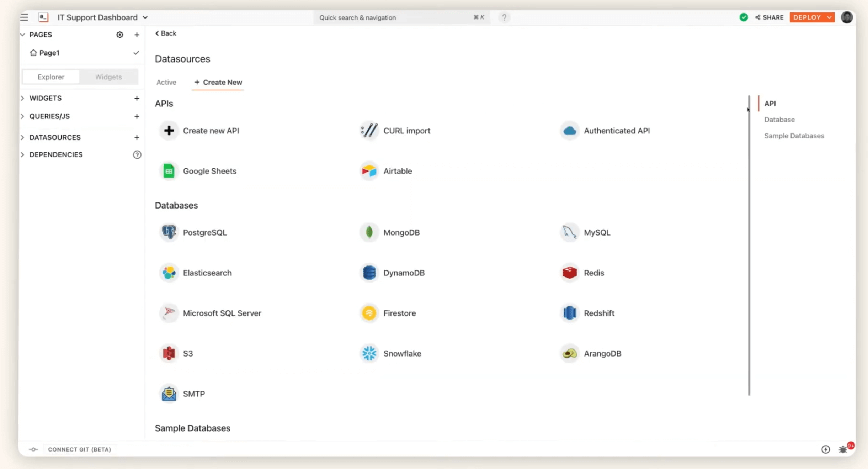The height and width of the screenshot is (469, 868).
Task: Open pages settings gear icon
Action: pos(120,35)
